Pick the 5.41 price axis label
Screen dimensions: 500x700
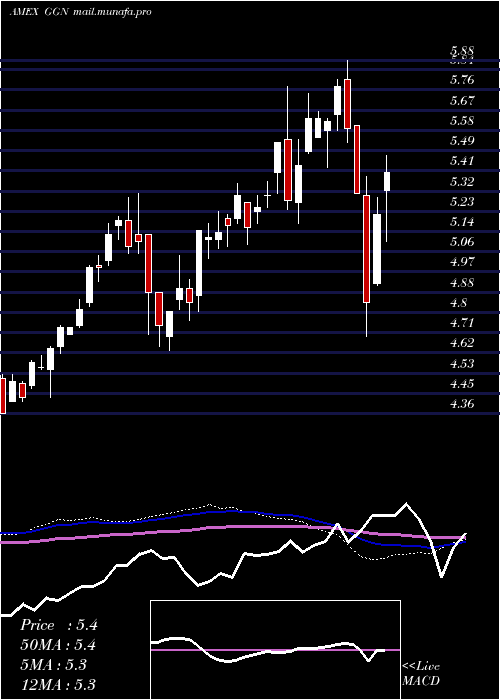[x=462, y=161]
